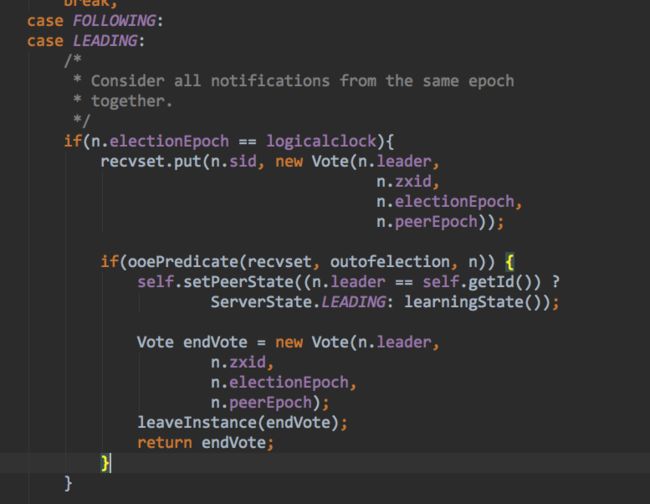This screenshot has width=650, height=504.
Task: Click the 'return' keyword
Action: coord(165,443)
